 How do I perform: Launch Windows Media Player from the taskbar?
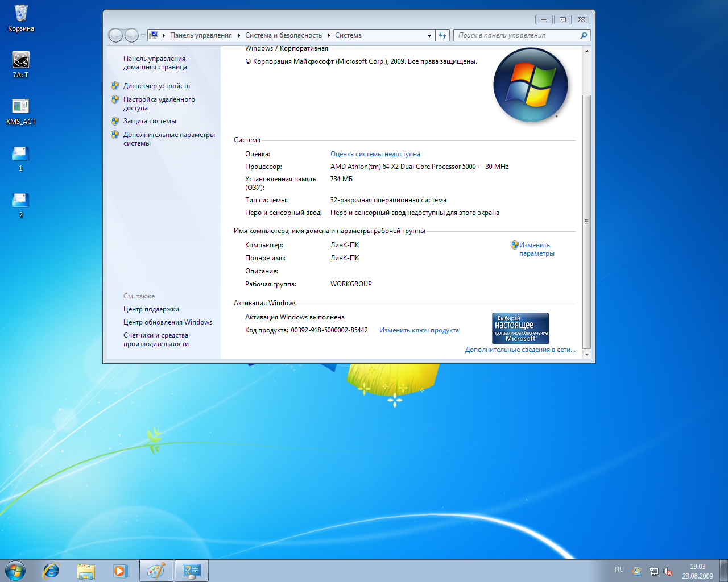[x=120, y=571]
